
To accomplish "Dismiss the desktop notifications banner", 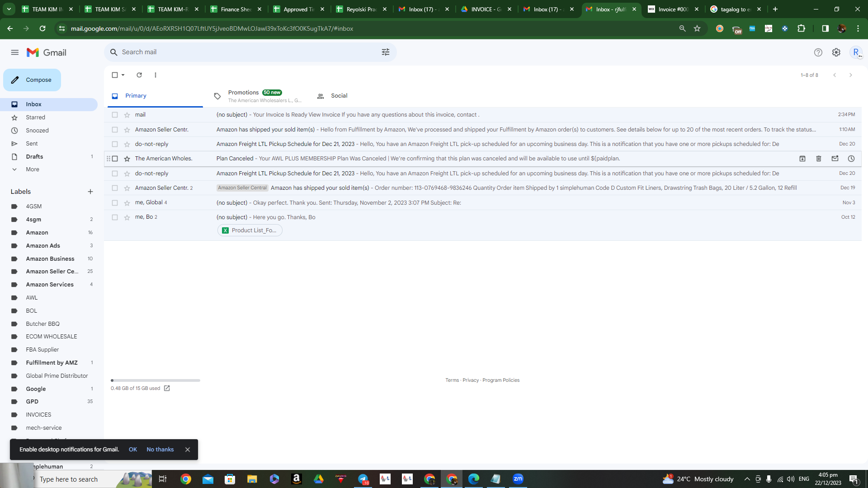I will [188, 450].
